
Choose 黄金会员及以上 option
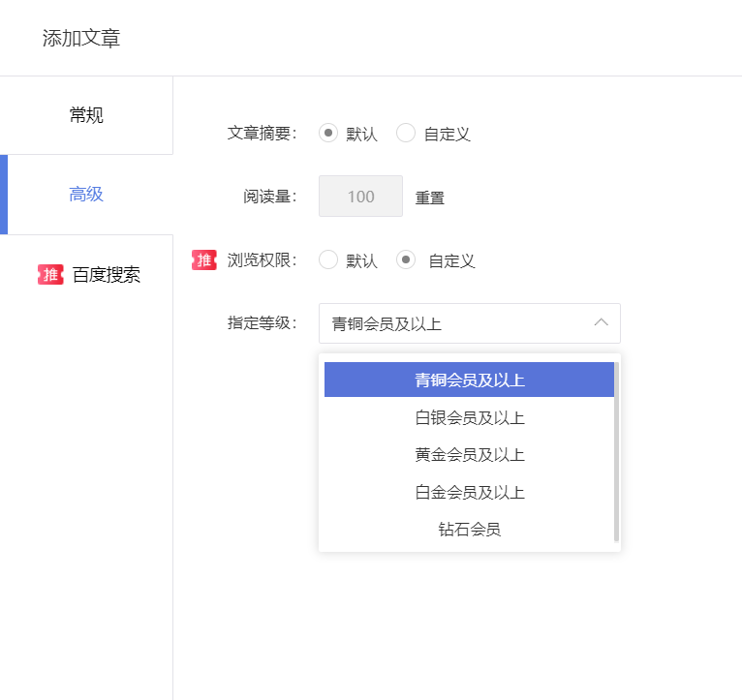pyautogui.click(x=469, y=455)
